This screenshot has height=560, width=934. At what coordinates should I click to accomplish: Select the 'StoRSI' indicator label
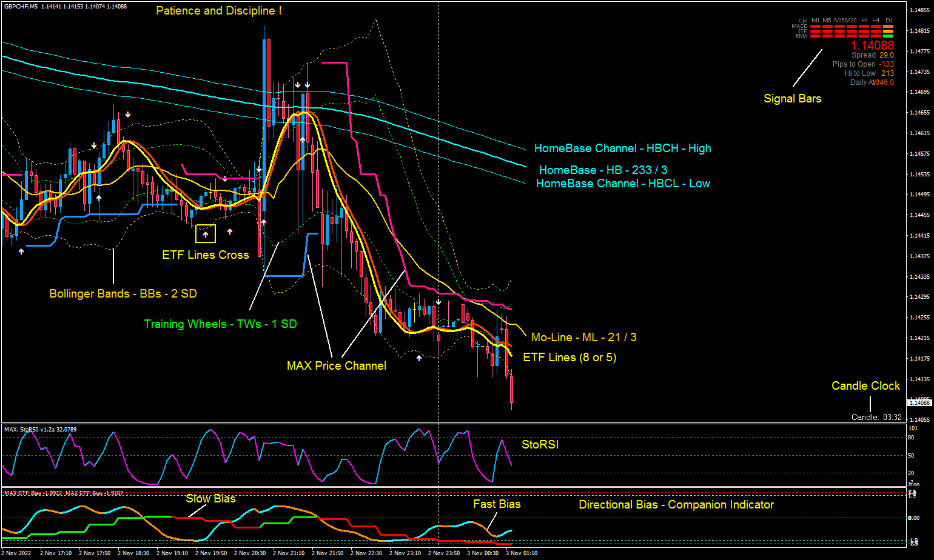pos(540,445)
